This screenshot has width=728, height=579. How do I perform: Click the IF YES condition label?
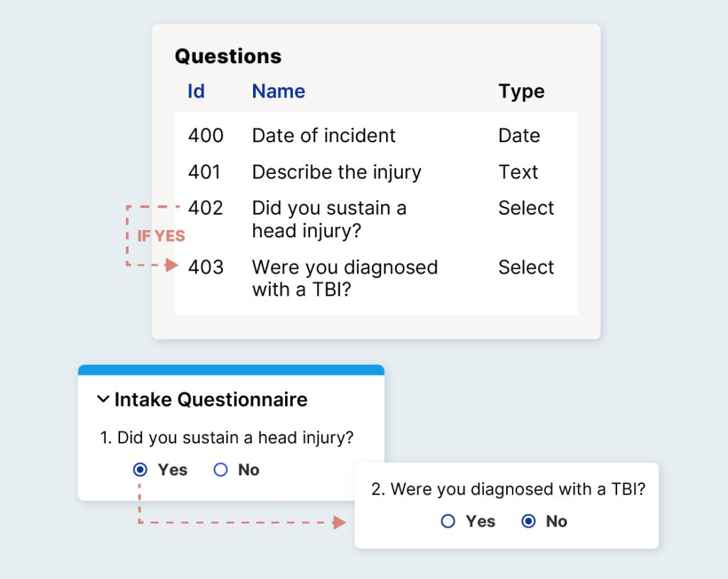click(161, 237)
